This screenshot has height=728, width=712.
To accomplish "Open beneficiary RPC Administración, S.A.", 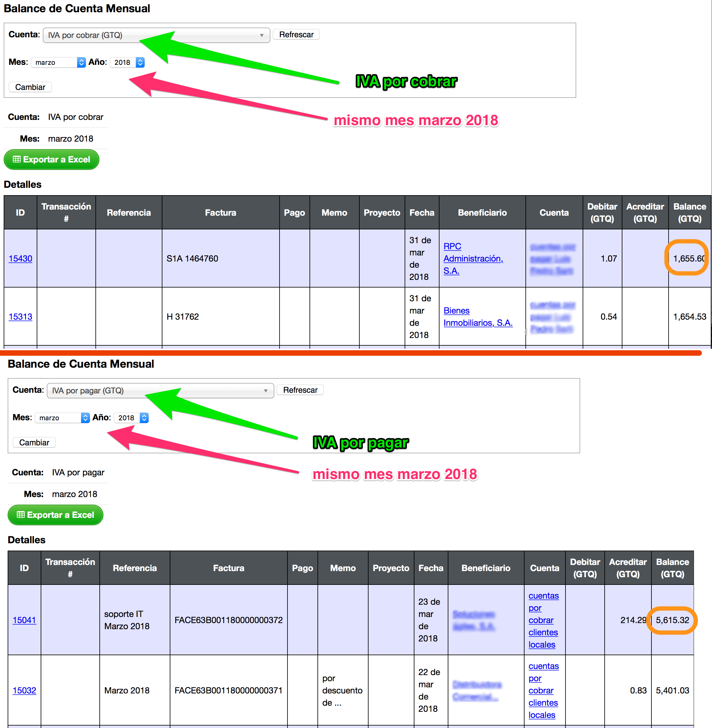I will 473,258.
